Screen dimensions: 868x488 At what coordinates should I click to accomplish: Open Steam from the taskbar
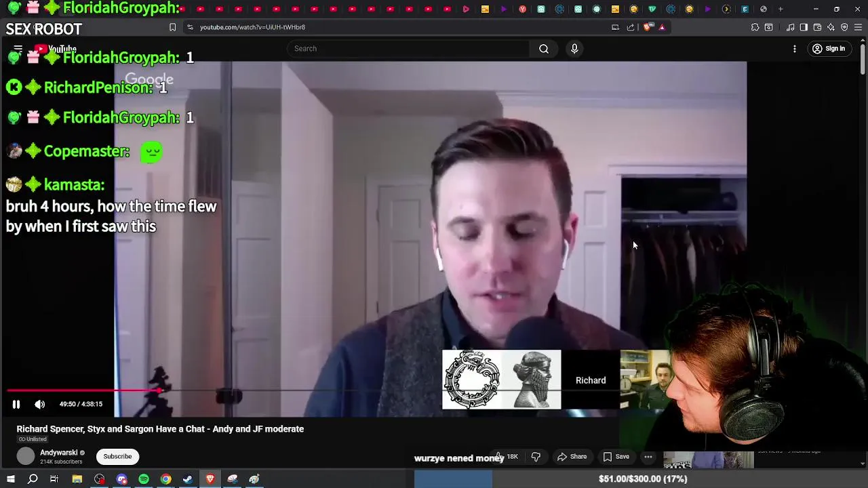coord(188,479)
